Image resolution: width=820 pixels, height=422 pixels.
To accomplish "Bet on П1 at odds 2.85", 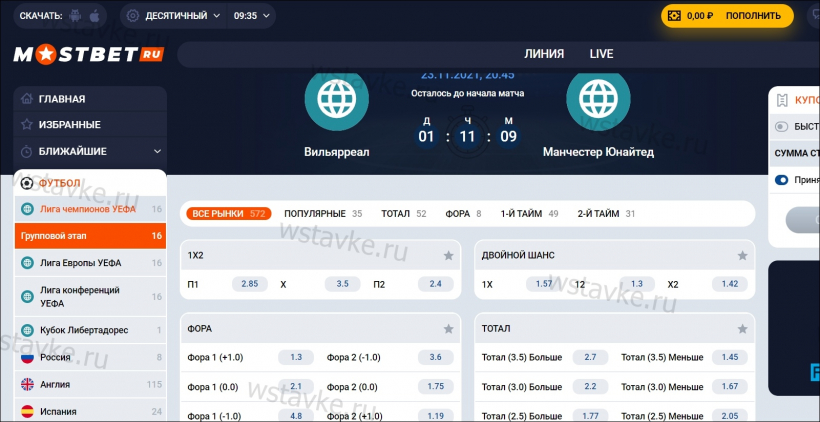I will (x=249, y=284).
